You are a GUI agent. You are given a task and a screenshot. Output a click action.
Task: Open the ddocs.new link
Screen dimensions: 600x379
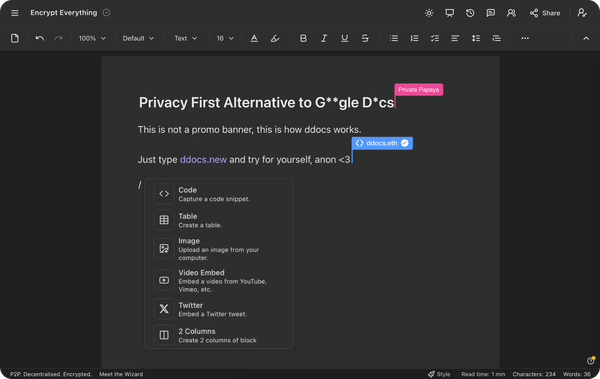[x=203, y=160]
